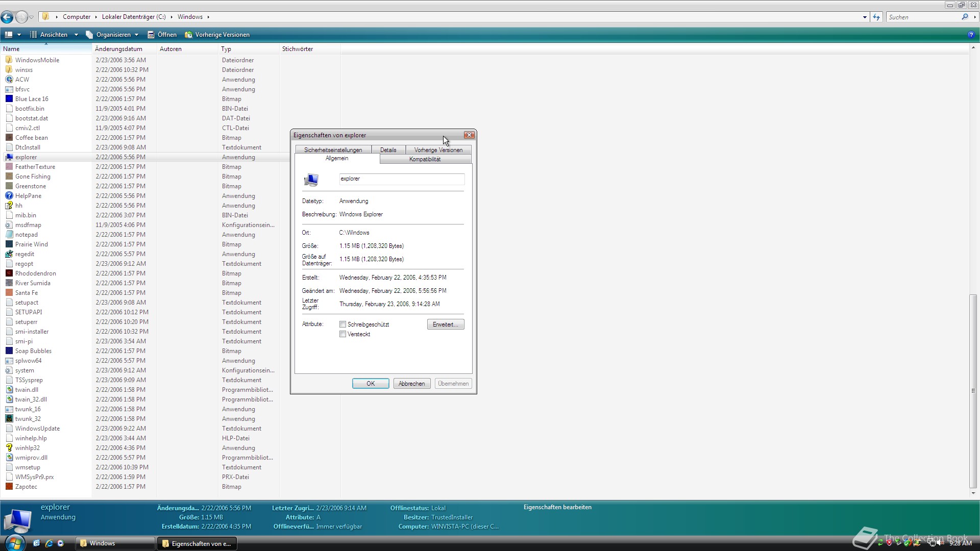Click the Prairie Wind bitmap icon

(9, 244)
